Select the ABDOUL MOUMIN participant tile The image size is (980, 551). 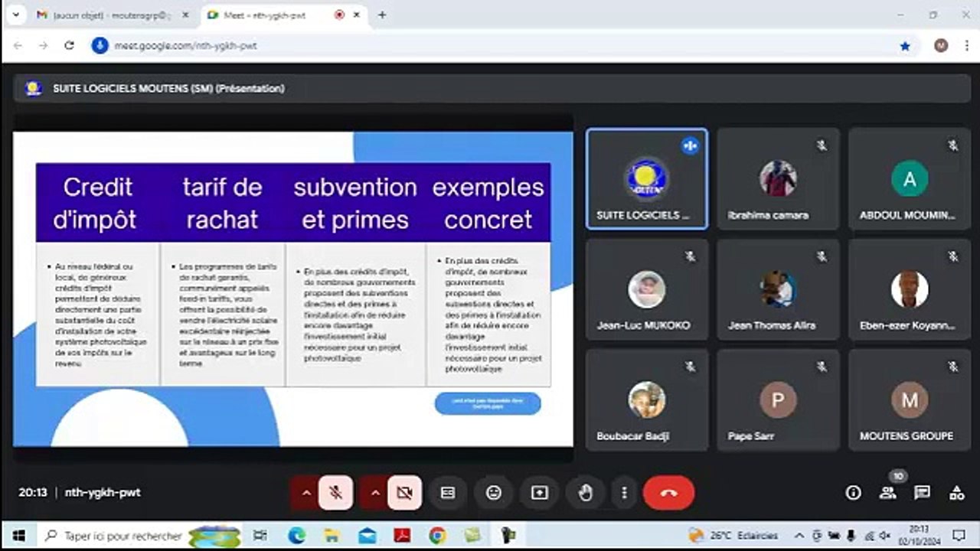tap(910, 178)
